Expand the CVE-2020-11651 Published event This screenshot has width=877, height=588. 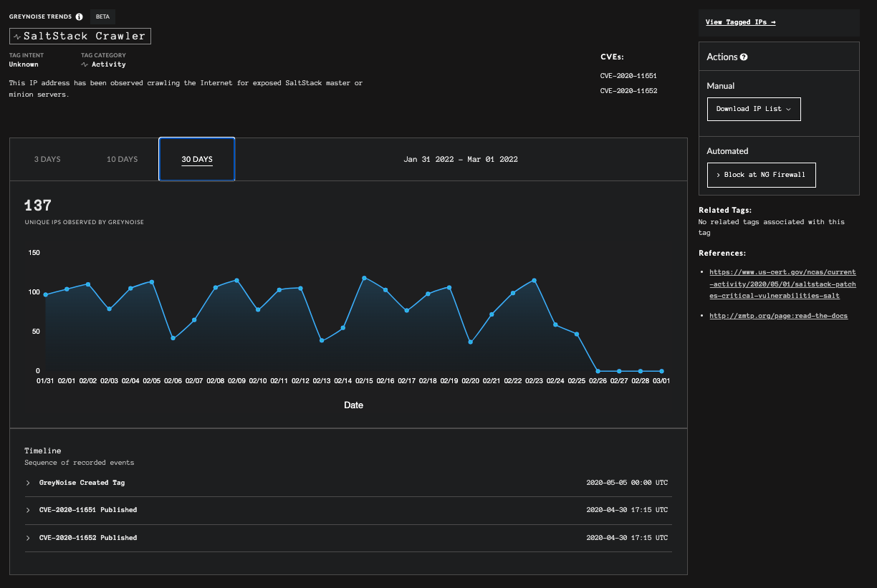tap(87, 510)
